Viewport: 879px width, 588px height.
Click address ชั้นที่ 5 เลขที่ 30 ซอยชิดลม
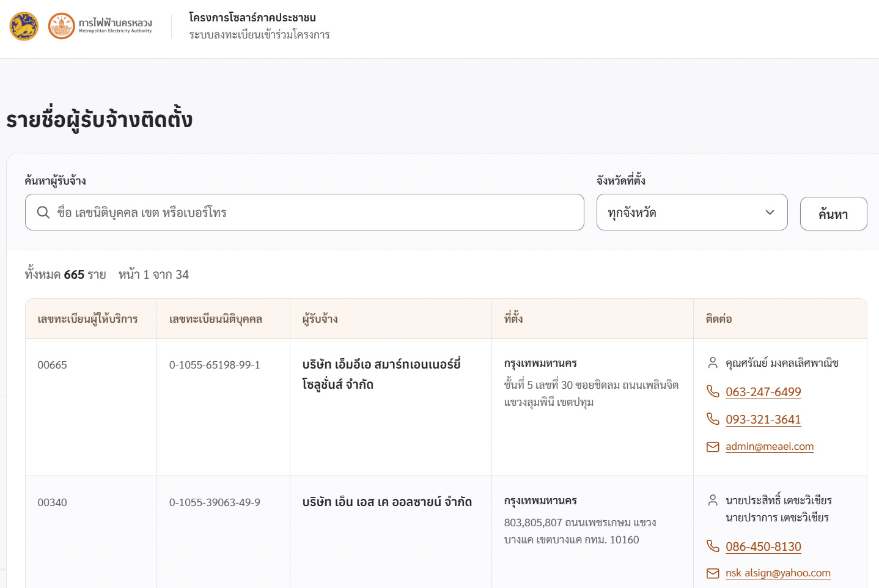(591, 393)
